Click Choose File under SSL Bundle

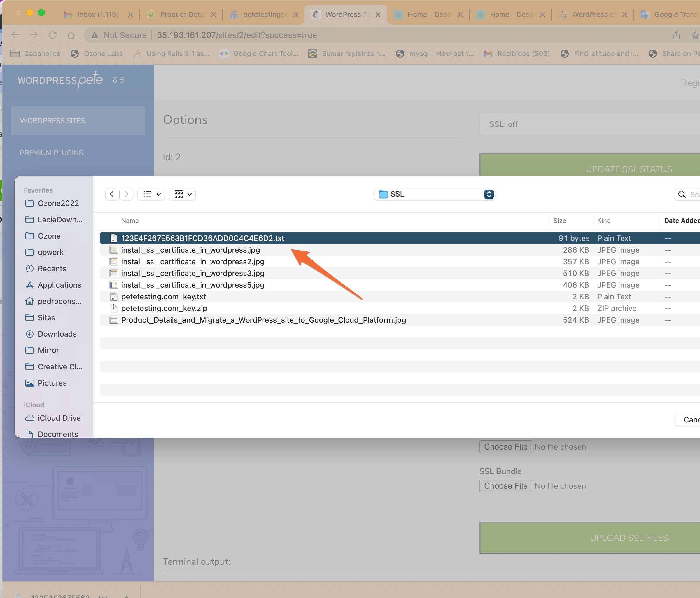[x=505, y=486]
